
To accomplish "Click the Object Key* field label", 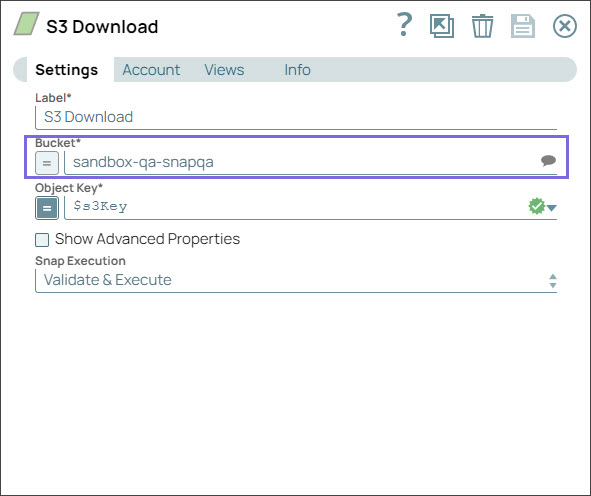I will pyautogui.click(x=69, y=188).
